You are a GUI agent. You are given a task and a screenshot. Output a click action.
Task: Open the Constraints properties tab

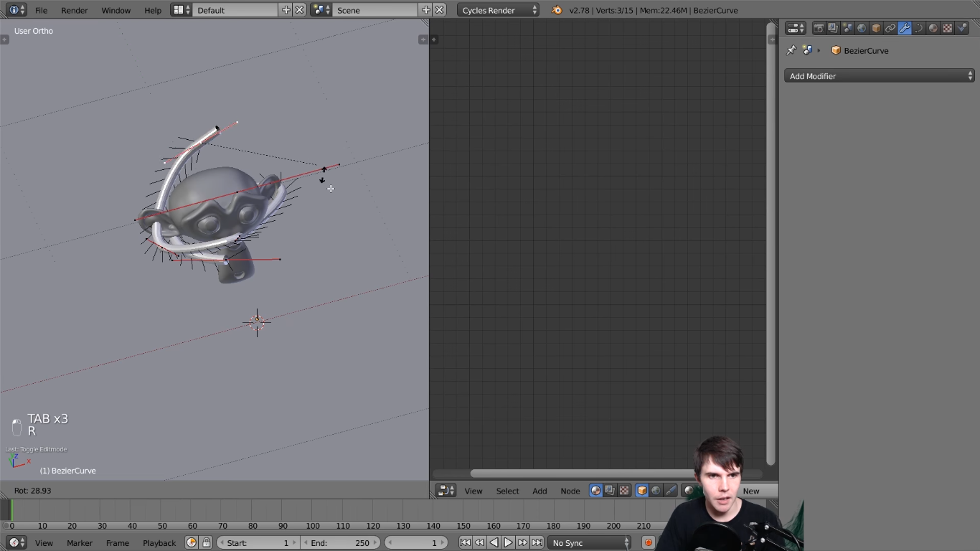(x=890, y=27)
